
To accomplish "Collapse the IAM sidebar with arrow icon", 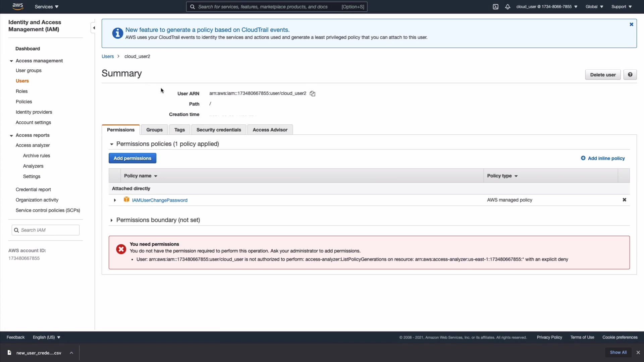I will coord(94,28).
